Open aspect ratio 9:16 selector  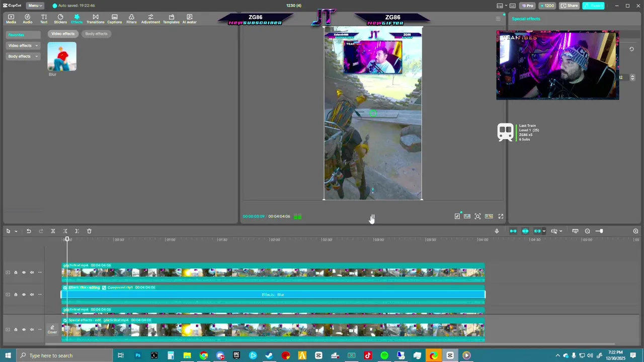click(489, 217)
